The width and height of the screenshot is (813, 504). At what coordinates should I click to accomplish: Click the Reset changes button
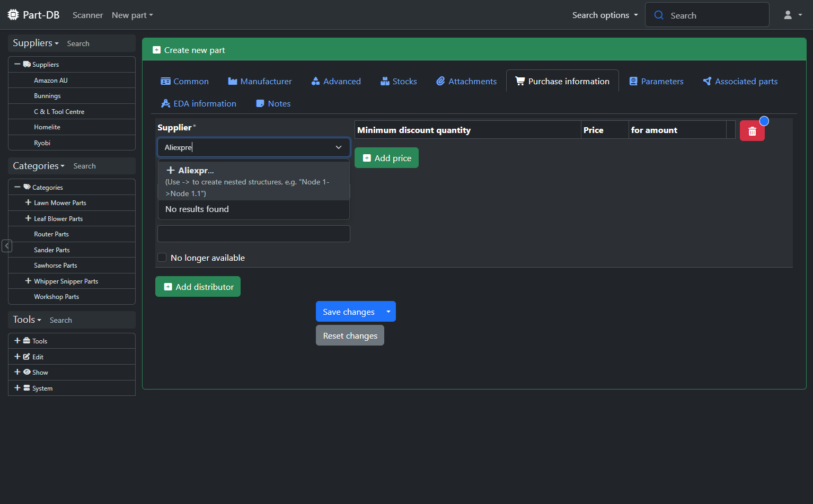pyautogui.click(x=350, y=335)
